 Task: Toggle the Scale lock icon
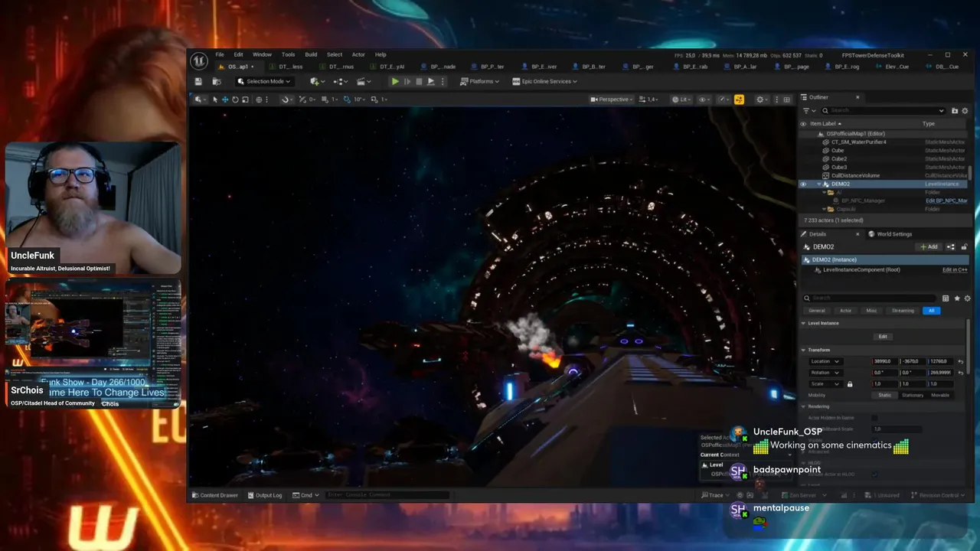(850, 384)
